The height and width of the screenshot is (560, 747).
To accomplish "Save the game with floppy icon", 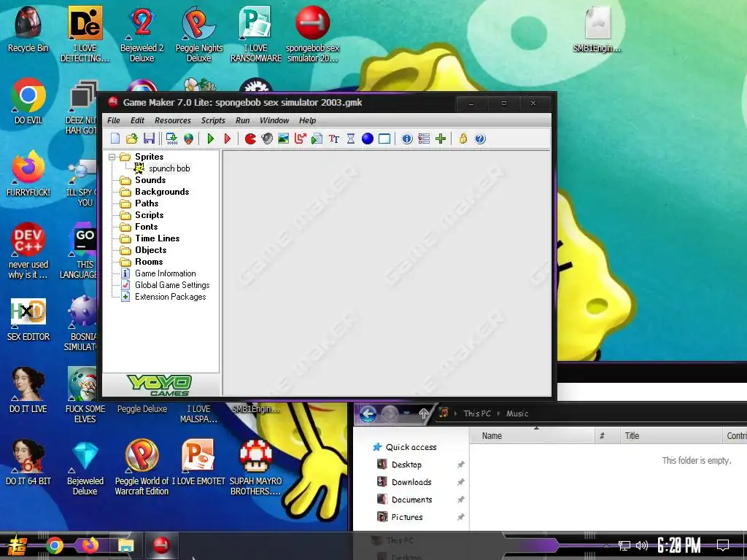I will point(149,139).
